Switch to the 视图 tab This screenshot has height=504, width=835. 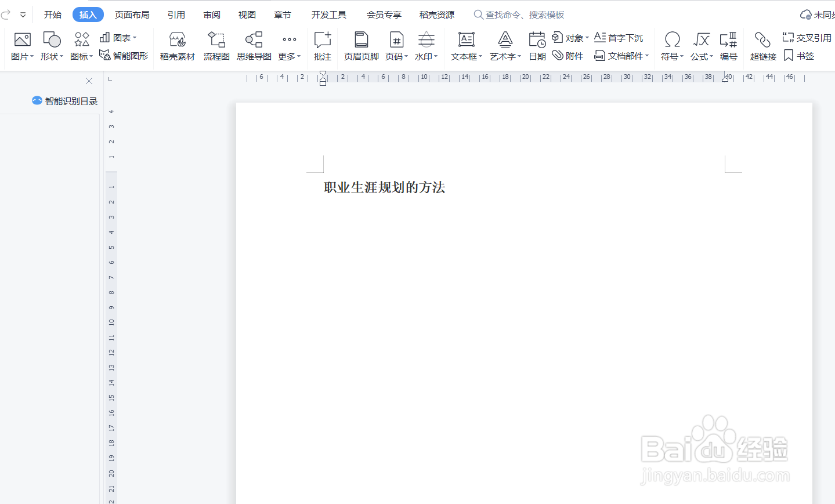[x=247, y=14]
